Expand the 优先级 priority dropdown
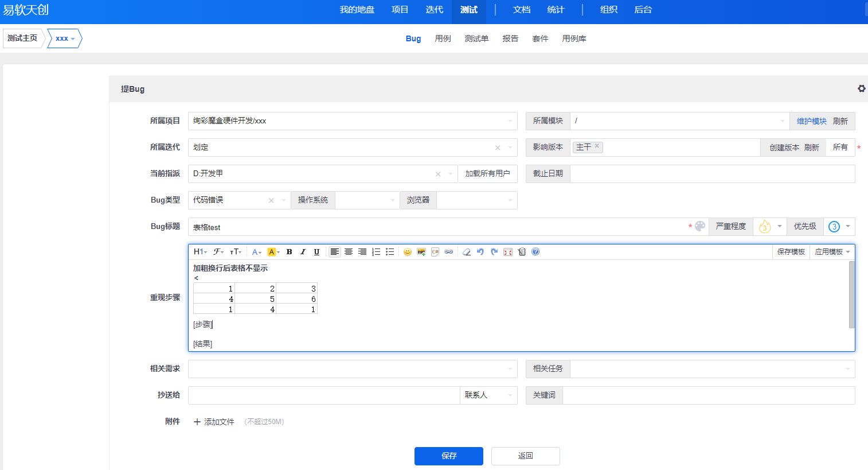 (x=840, y=227)
